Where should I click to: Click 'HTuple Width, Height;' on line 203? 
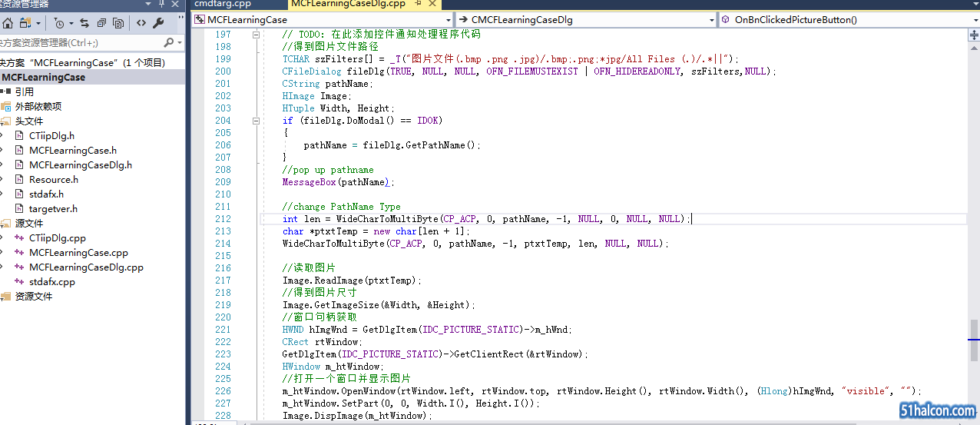tap(338, 108)
